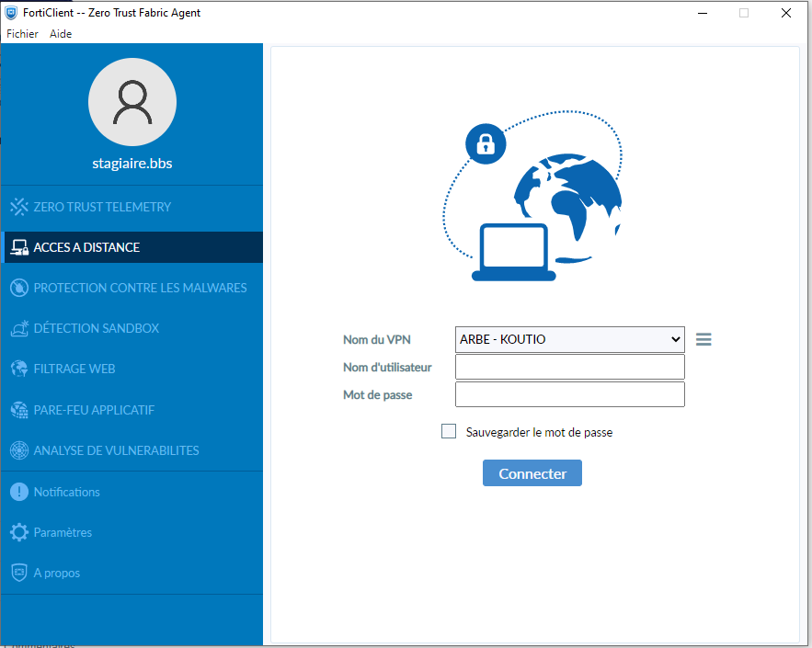812x648 pixels.
Task: Switch to FILTRAGE WEB
Action: coord(132,369)
